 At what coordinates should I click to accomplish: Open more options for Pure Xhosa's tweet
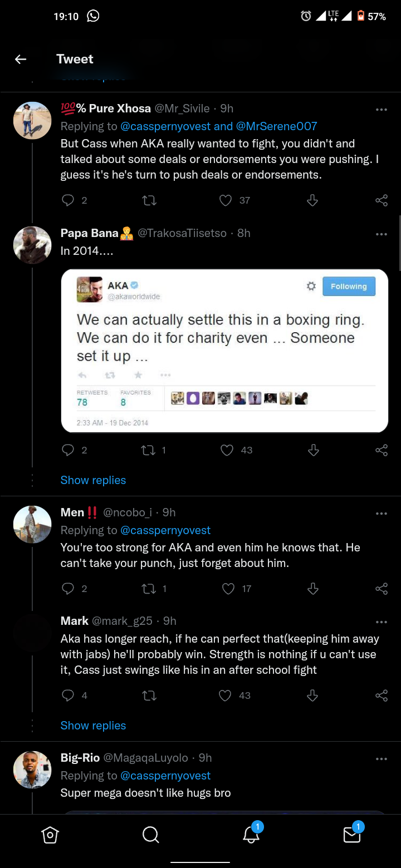point(382,110)
